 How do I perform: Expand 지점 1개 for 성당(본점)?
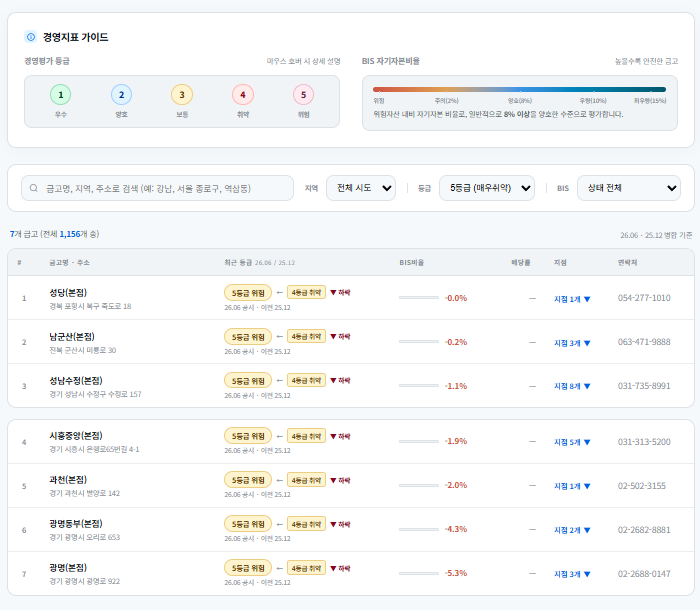tap(572, 299)
